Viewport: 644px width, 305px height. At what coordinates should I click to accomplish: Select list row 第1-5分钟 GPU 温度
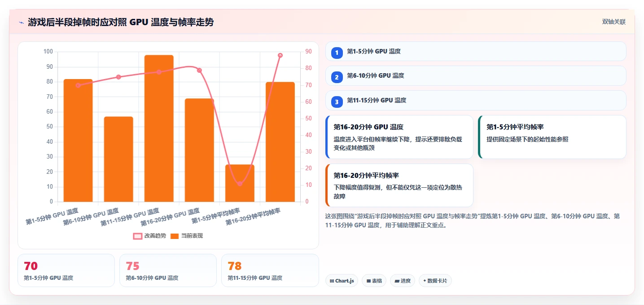tap(475, 51)
